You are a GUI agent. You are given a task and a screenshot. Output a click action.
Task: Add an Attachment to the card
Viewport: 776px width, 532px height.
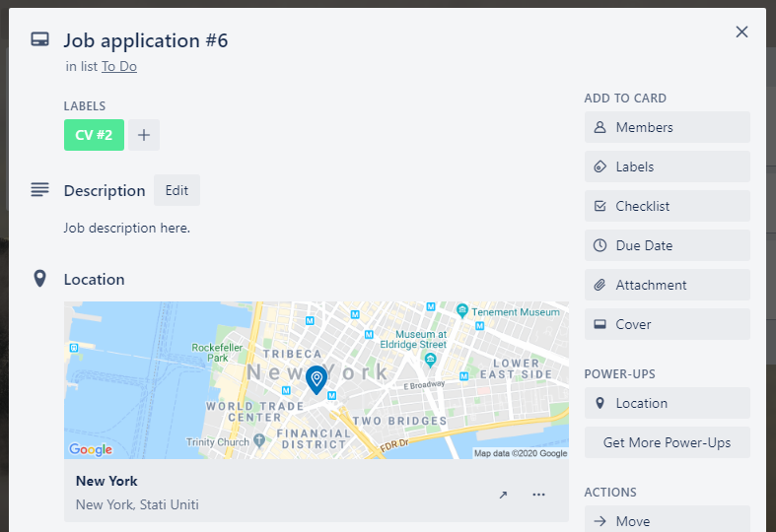point(667,285)
